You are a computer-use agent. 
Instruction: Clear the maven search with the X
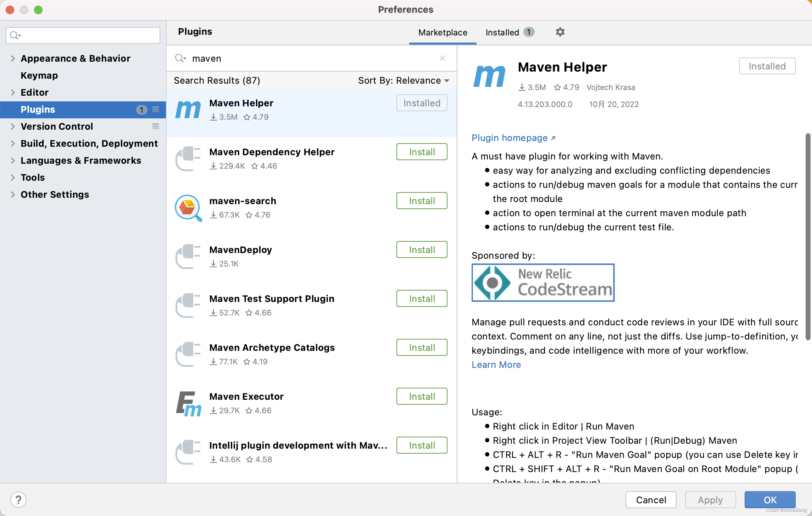tap(443, 58)
